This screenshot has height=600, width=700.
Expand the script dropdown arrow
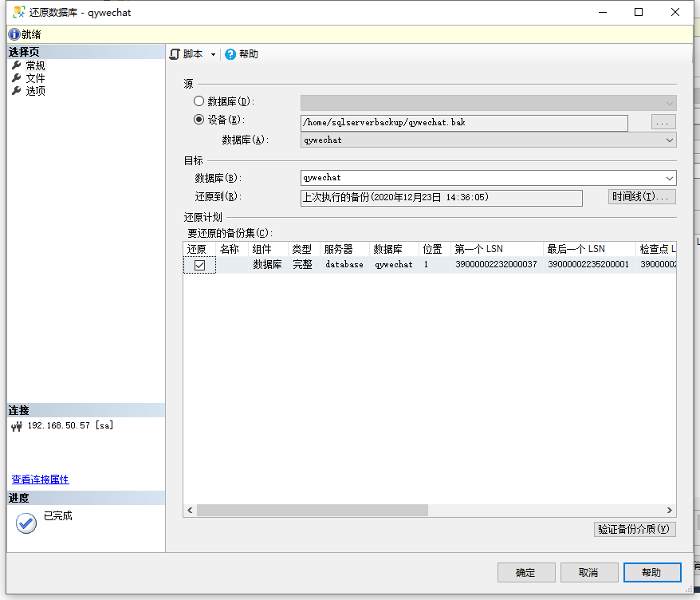[213, 55]
